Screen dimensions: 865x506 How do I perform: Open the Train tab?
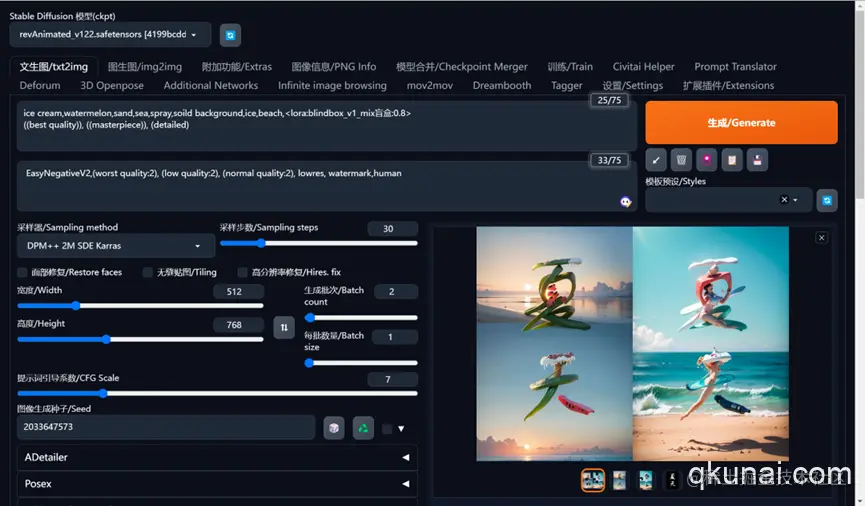[570, 67]
